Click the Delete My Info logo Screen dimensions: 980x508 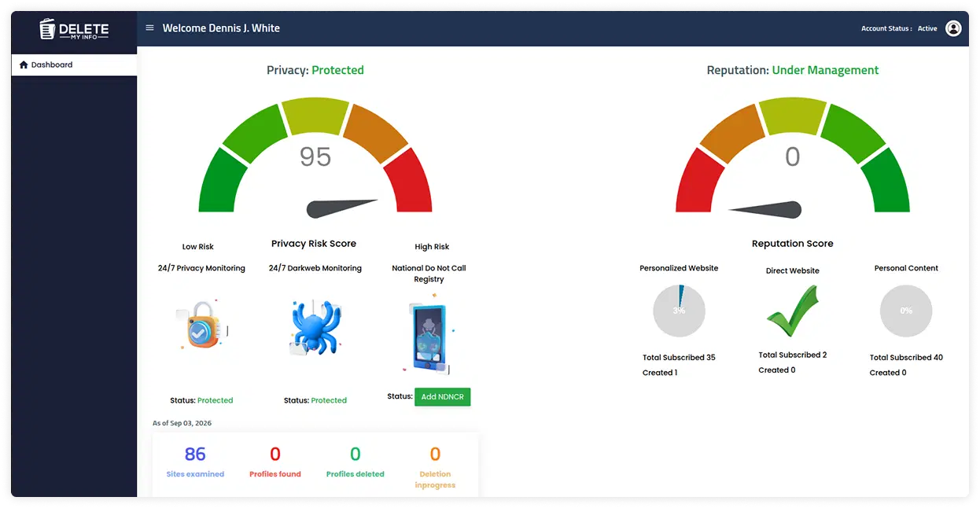coord(74,30)
